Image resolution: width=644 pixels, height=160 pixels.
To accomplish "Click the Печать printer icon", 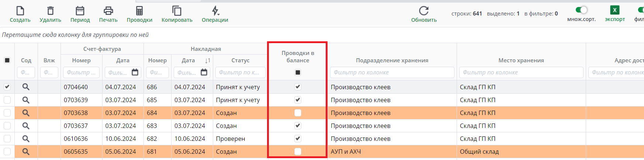I will coord(108,11).
